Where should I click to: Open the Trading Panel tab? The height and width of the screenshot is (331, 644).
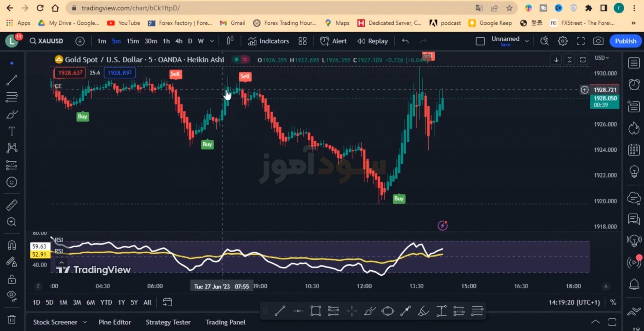225,322
